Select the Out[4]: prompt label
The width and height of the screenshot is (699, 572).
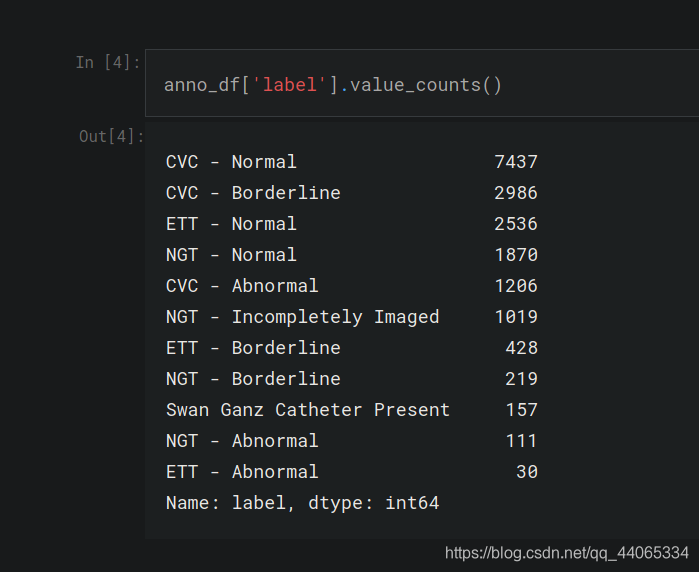(111, 136)
